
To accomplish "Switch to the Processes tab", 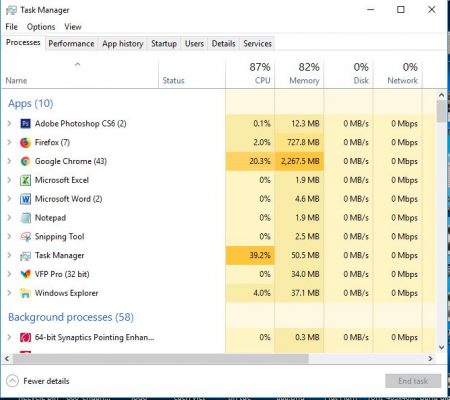I will pos(23,43).
